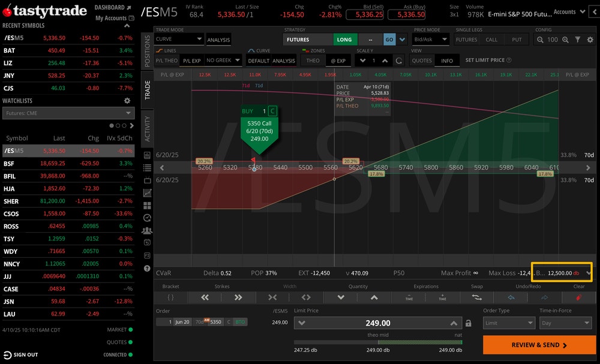
Task: Collapse the Recent Symbols section
Action: click(x=127, y=26)
